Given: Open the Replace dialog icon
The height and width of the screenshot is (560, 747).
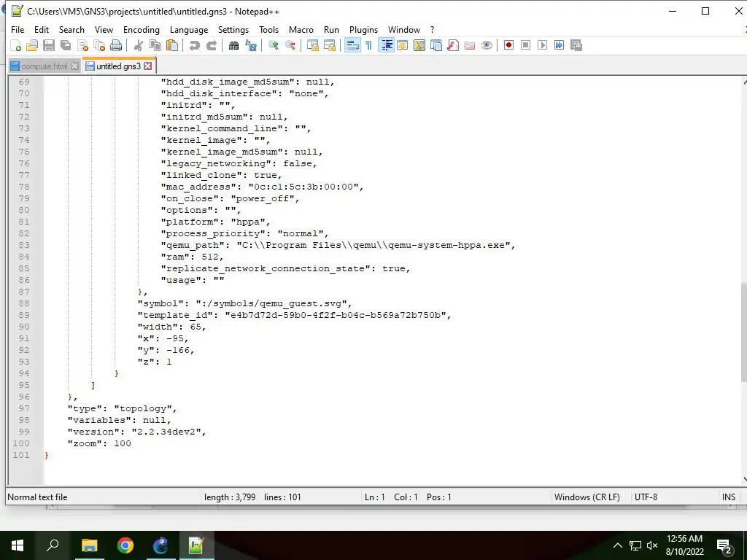Looking at the screenshot, I should [251, 45].
